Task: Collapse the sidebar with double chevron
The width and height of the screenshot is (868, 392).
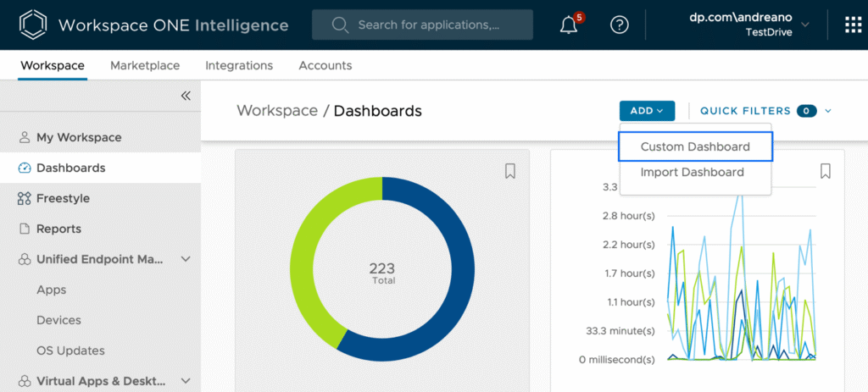Action: pyautogui.click(x=186, y=96)
